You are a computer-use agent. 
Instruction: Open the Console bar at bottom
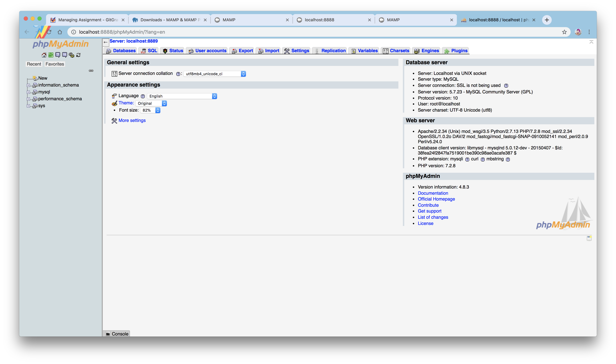pyautogui.click(x=117, y=334)
